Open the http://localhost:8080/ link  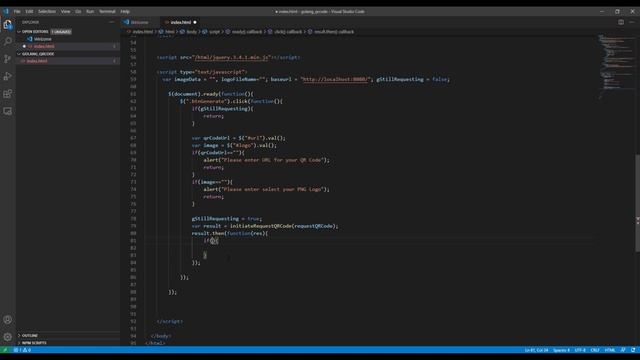click(335, 80)
